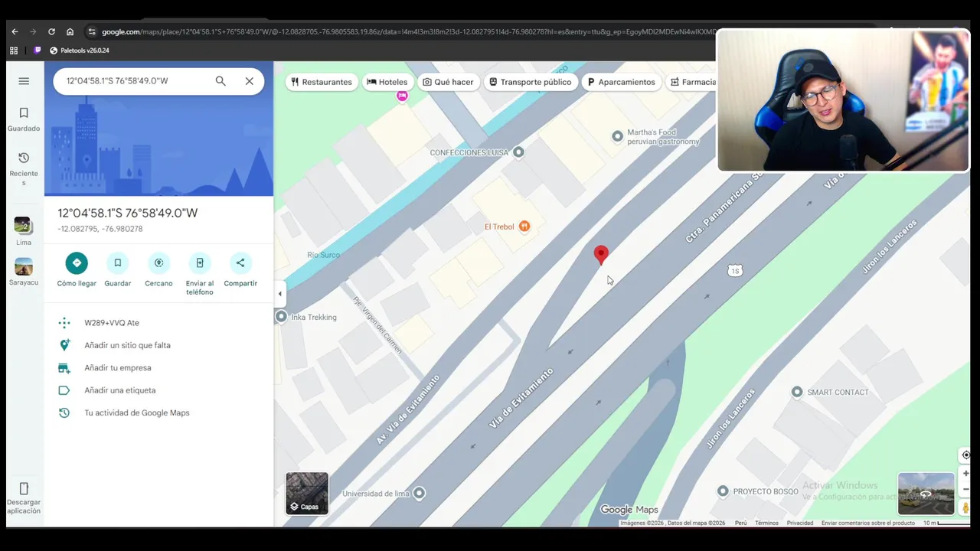Image resolution: width=980 pixels, height=551 pixels.
Task: Select the coordinates -12.082795, -76.980278 text
Action: [x=100, y=229]
